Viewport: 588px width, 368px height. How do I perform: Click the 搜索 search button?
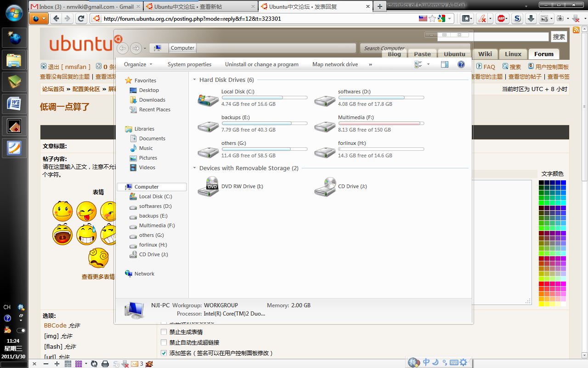click(559, 37)
